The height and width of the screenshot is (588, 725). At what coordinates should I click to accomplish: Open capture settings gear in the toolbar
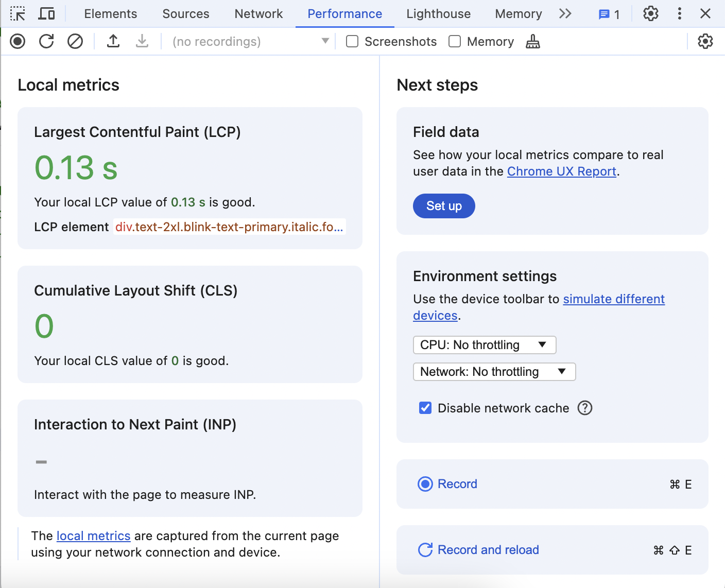(x=705, y=41)
